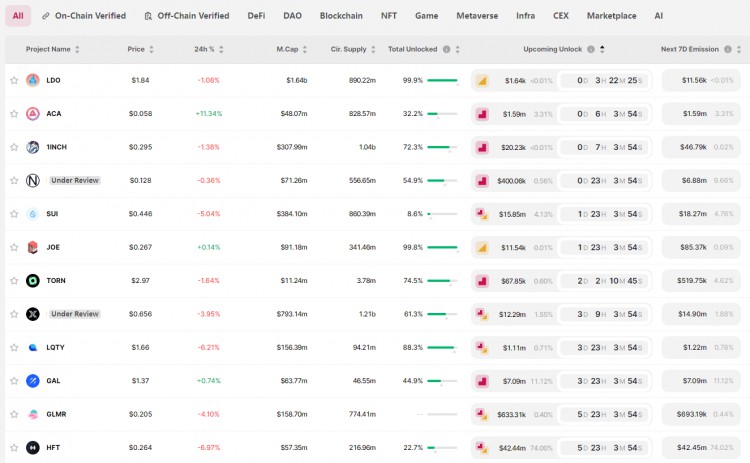Click the HFT token logo

(x=33, y=448)
